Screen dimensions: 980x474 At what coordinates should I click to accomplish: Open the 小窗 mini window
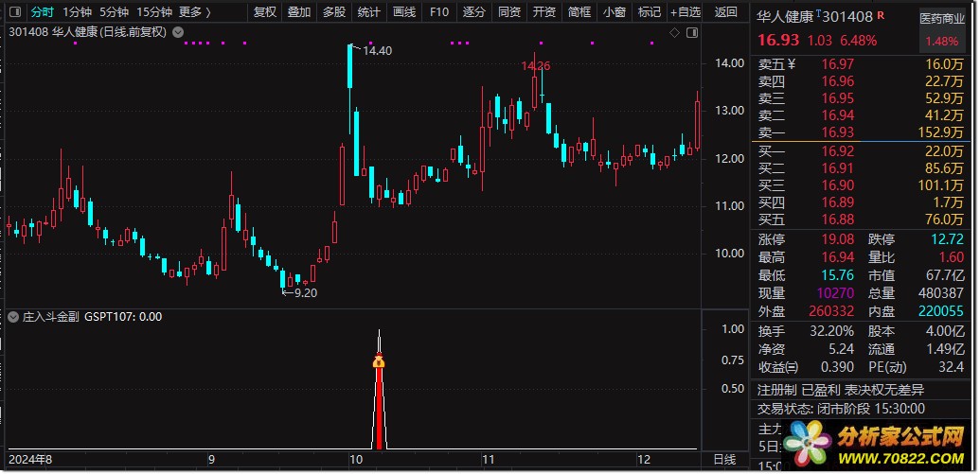pos(615,12)
